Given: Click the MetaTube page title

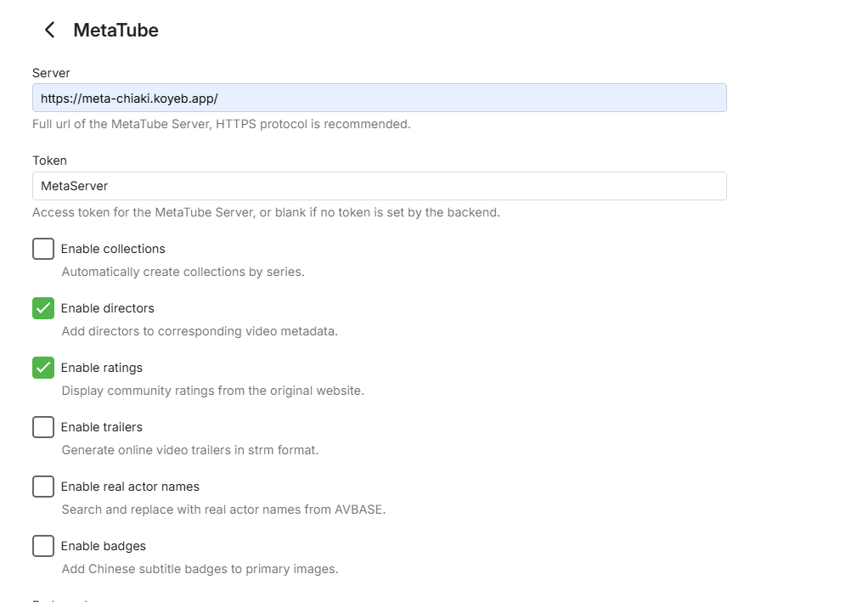Looking at the screenshot, I should tap(116, 30).
